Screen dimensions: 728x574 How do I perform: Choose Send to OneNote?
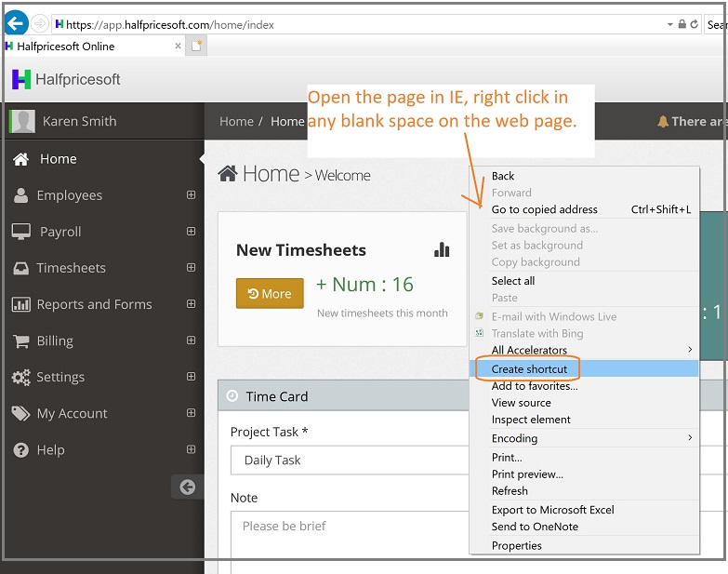(x=584, y=527)
